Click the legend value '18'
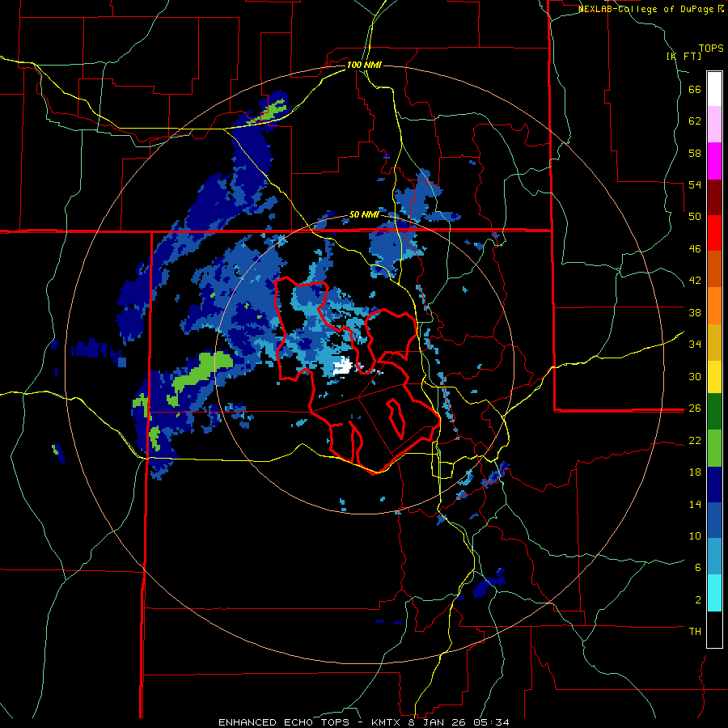728x728 pixels. (x=695, y=472)
